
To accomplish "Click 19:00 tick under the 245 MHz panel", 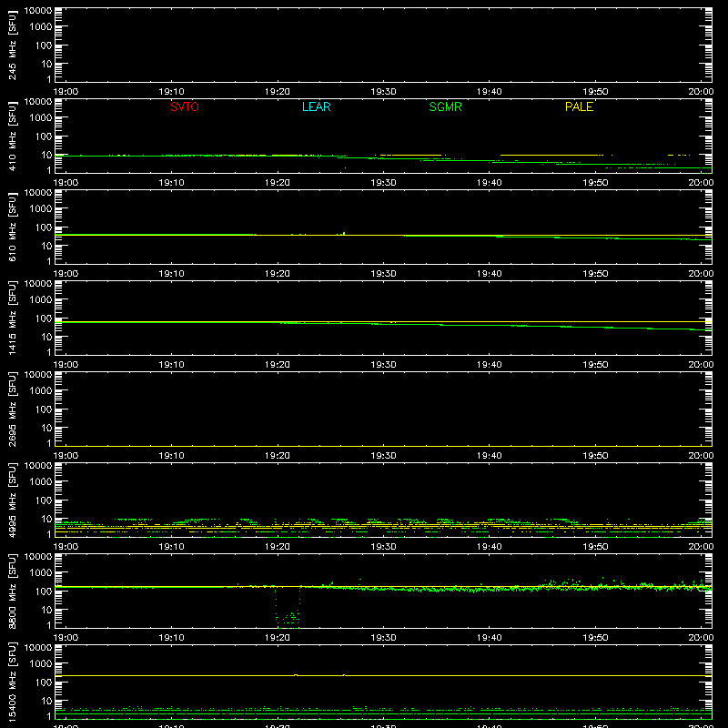I will tap(66, 92).
